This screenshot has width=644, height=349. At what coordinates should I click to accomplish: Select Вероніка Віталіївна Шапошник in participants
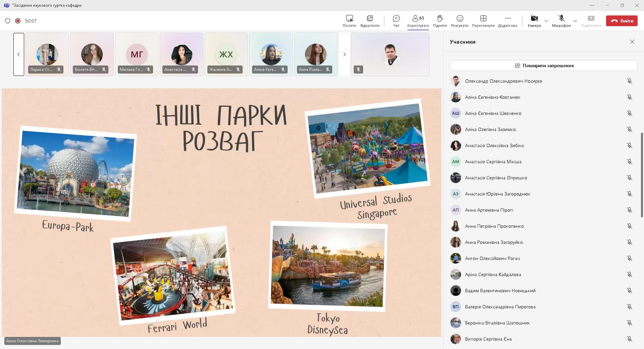click(x=544, y=323)
